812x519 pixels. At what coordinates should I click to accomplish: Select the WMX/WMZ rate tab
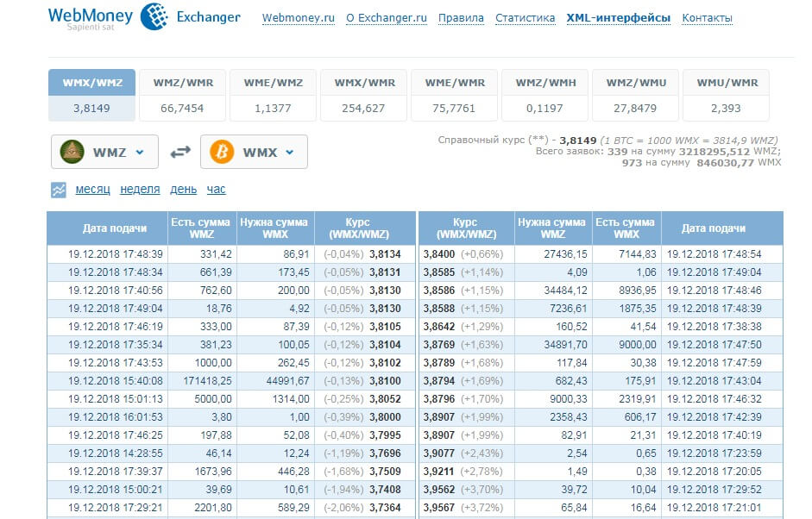point(91,95)
